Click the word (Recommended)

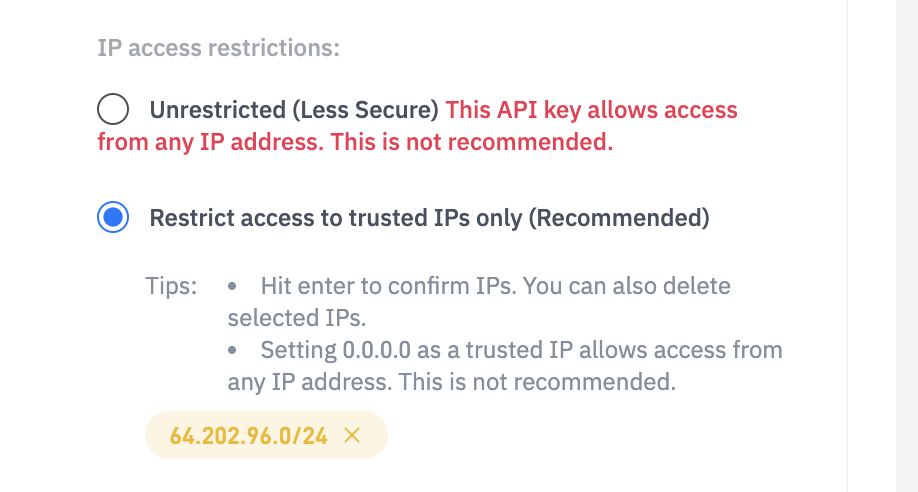[619, 218]
